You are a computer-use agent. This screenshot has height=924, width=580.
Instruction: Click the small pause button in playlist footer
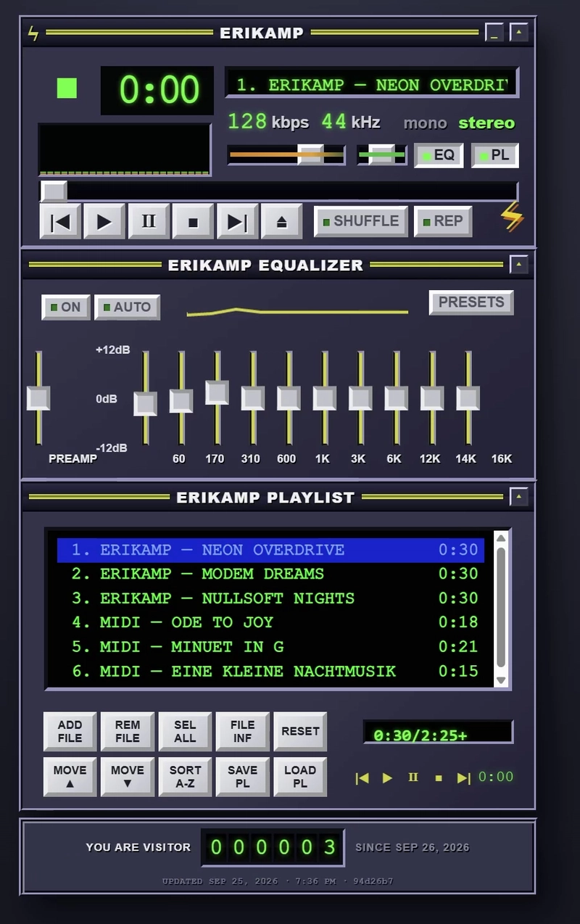pyautogui.click(x=413, y=777)
